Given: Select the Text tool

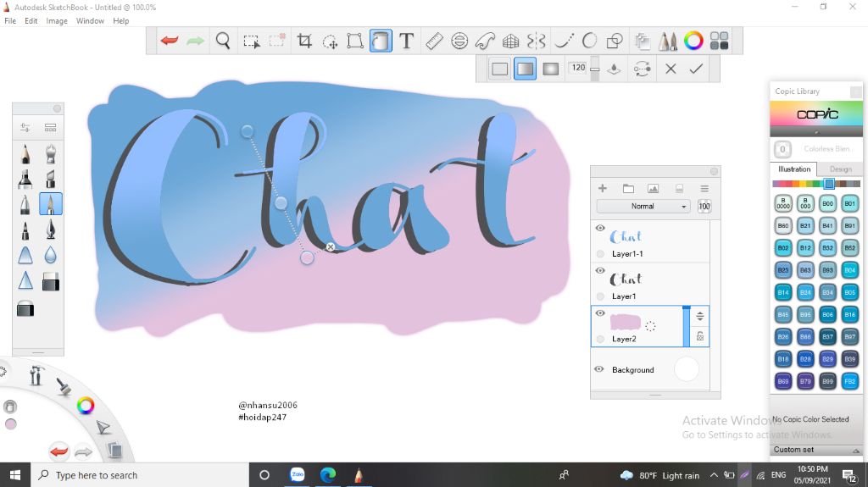Looking at the screenshot, I should point(406,41).
